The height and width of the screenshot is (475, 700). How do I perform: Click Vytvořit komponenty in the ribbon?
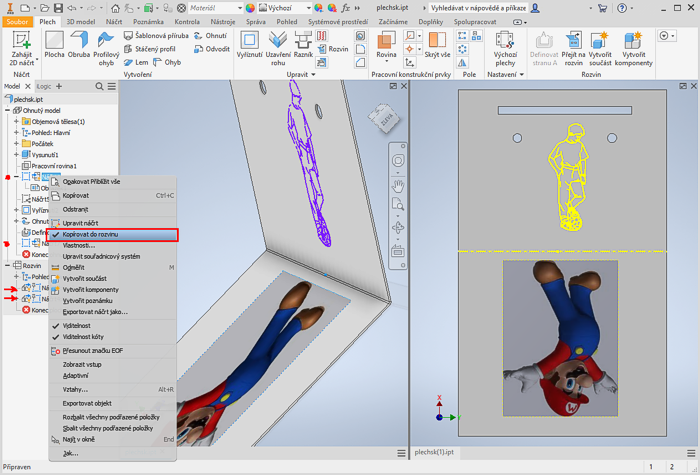pos(633,48)
